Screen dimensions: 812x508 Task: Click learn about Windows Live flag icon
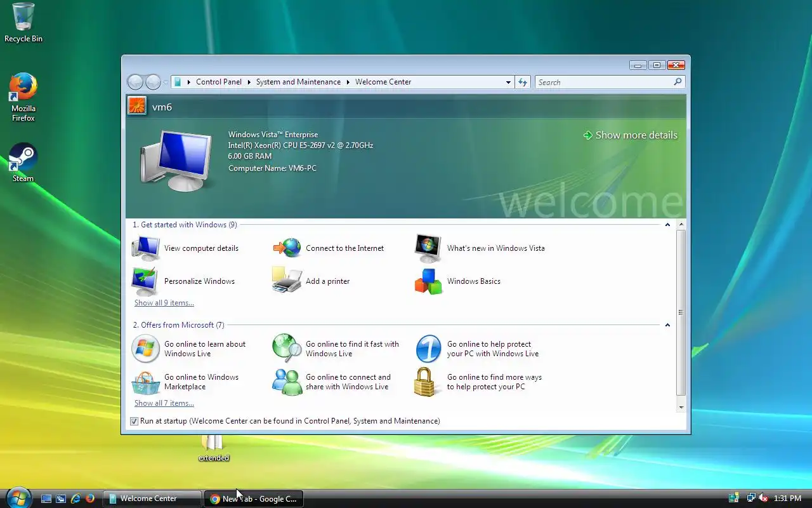(146, 349)
